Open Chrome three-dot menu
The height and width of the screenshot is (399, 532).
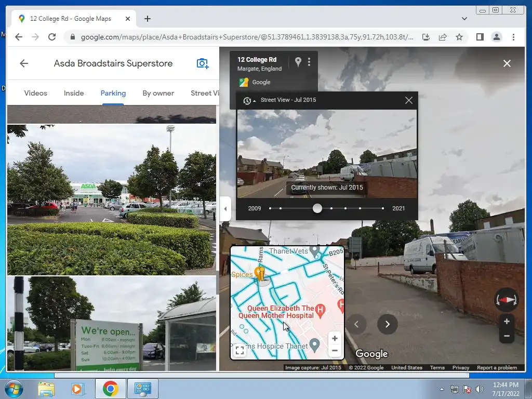pos(513,37)
